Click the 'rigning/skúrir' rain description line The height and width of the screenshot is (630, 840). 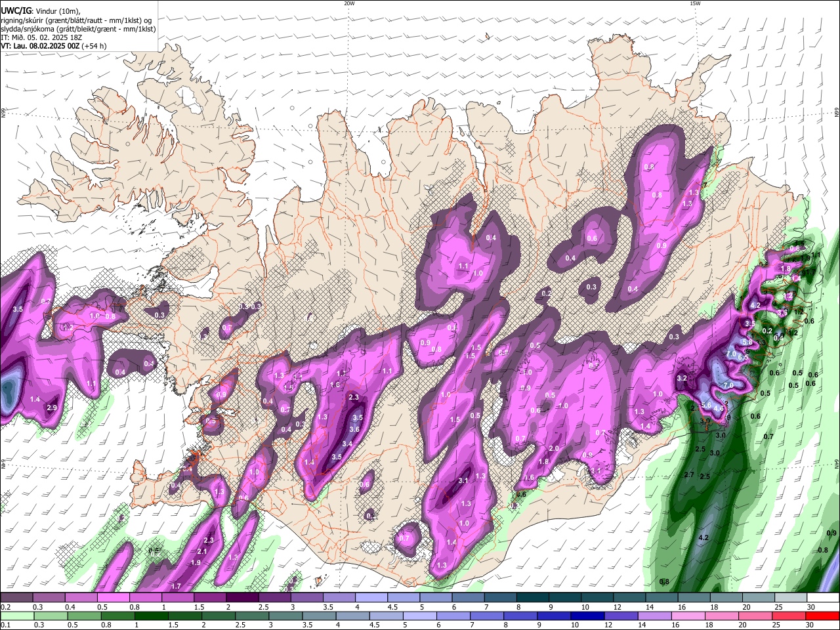click(76, 20)
